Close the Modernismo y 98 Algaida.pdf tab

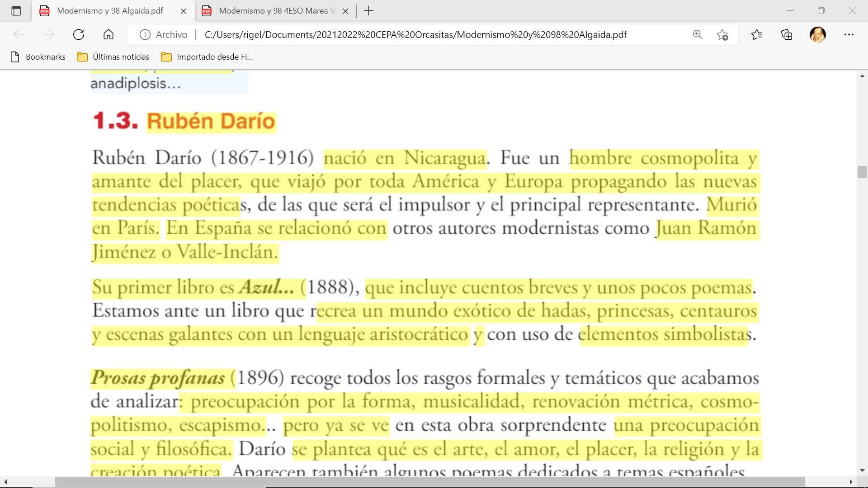coord(184,11)
